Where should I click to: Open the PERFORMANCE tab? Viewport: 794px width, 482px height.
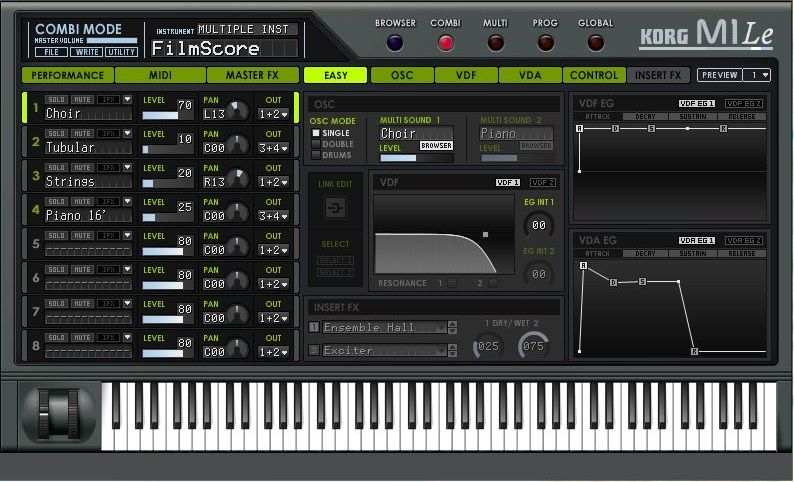coord(67,75)
